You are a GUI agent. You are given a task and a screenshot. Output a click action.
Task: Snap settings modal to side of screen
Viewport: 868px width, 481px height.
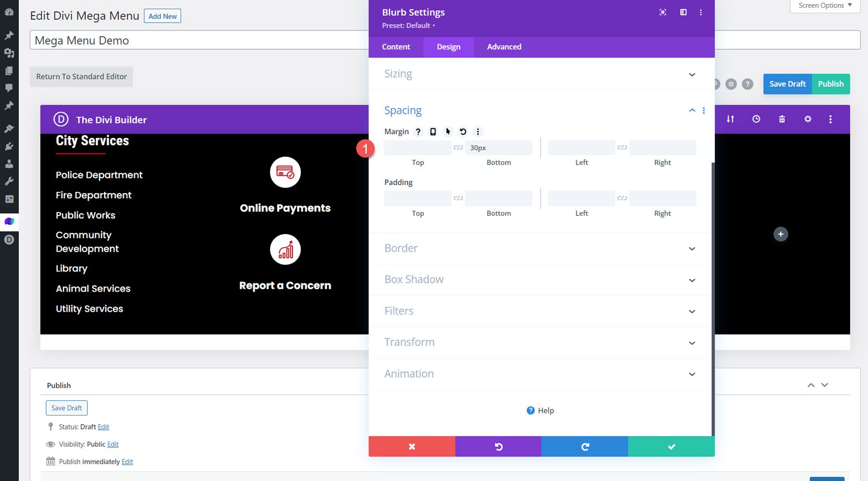point(683,12)
